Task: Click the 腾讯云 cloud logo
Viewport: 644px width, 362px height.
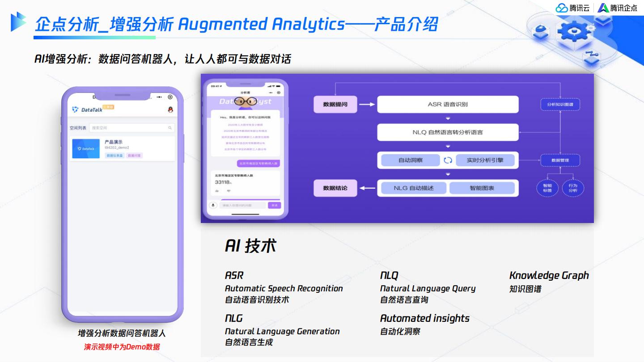Action: [x=572, y=8]
